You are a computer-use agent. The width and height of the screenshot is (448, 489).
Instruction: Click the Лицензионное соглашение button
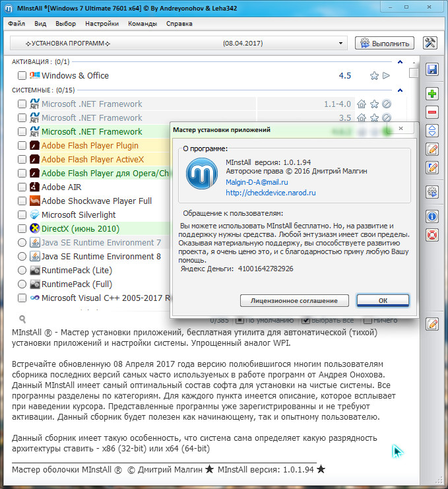click(x=294, y=301)
